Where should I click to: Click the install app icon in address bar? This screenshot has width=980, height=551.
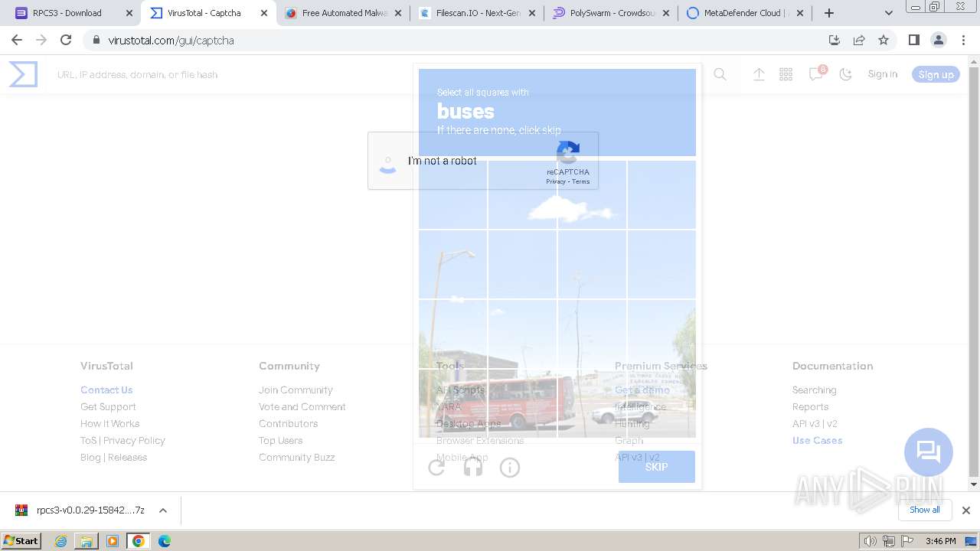(x=835, y=40)
